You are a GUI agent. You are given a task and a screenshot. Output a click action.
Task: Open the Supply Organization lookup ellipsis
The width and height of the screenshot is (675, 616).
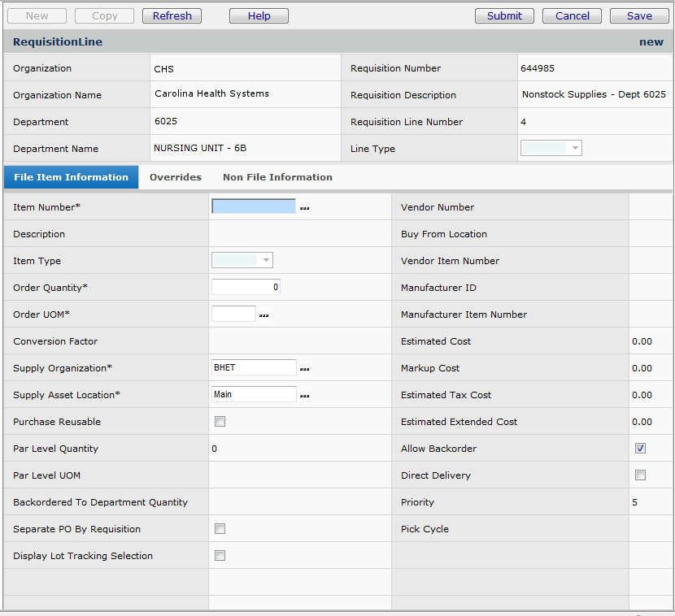(x=304, y=369)
